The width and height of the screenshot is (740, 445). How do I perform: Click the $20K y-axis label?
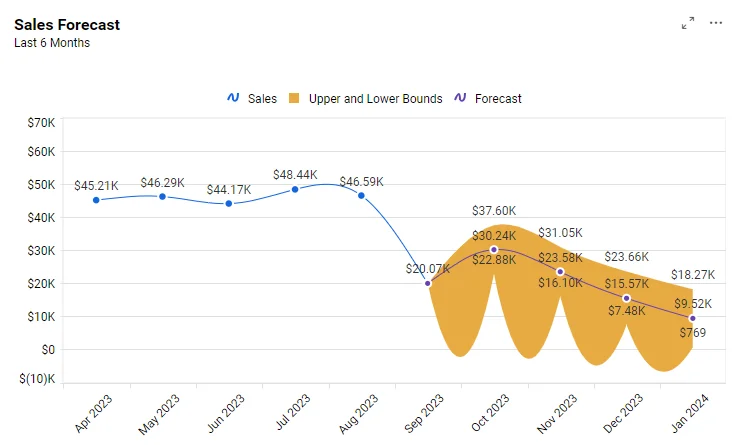[41, 284]
